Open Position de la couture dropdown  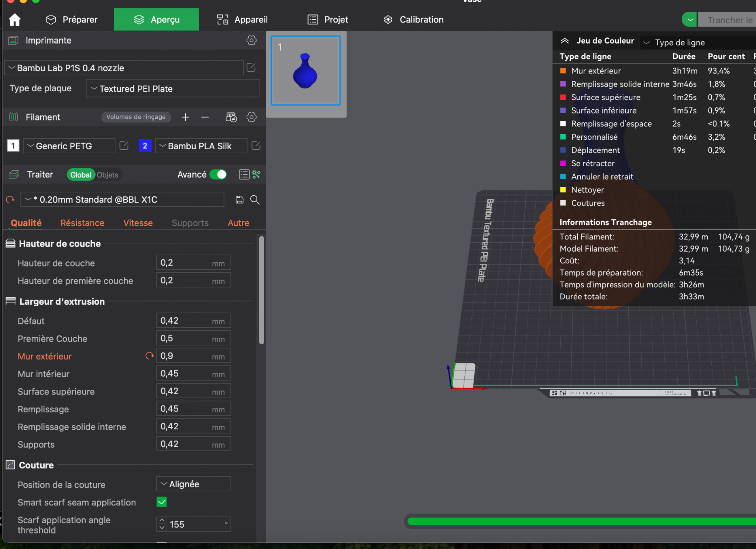pos(193,484)
